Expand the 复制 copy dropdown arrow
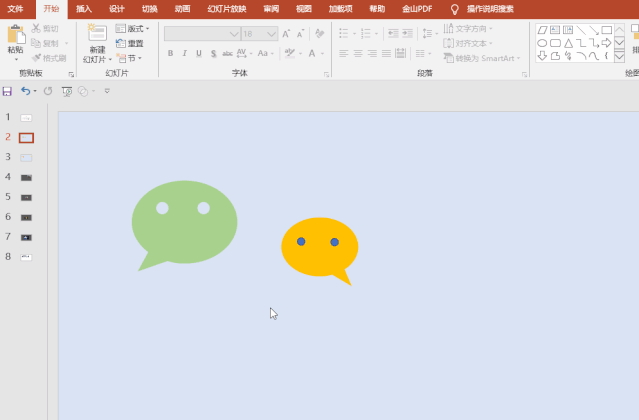 66,43
